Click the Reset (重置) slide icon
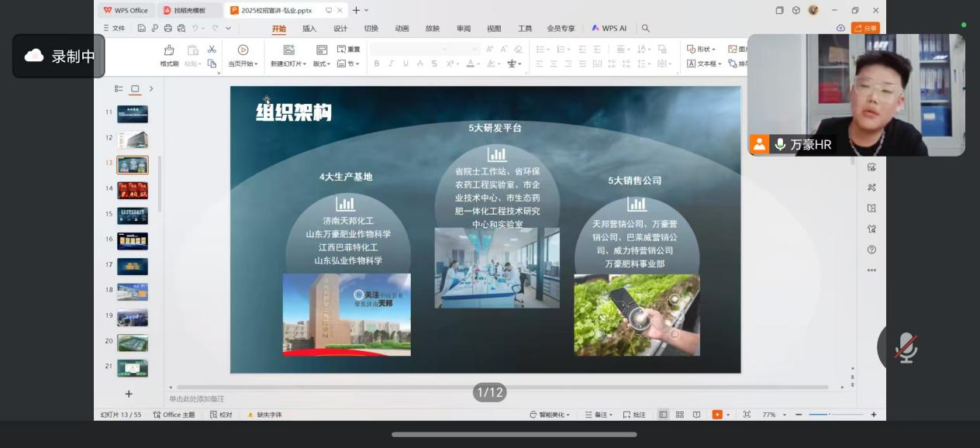 348,50
